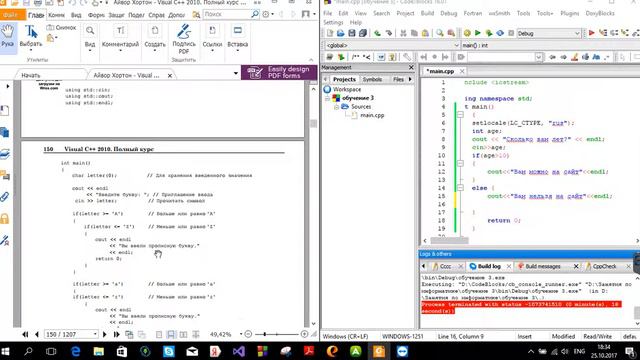Toggle code fold at line 14 else
The width and height of the screenshot is (640, 360).
pos(460,188)
